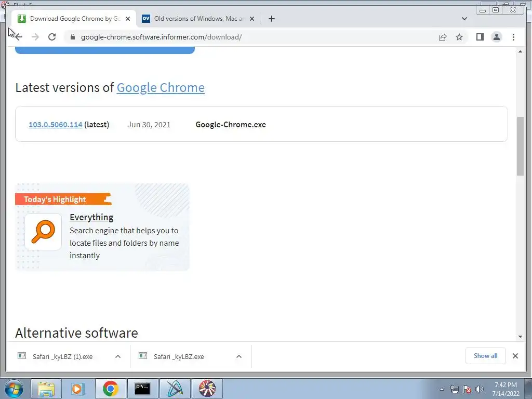Show all downloads
The height and width of the screenshot is (399, 532).
[486, 356]
